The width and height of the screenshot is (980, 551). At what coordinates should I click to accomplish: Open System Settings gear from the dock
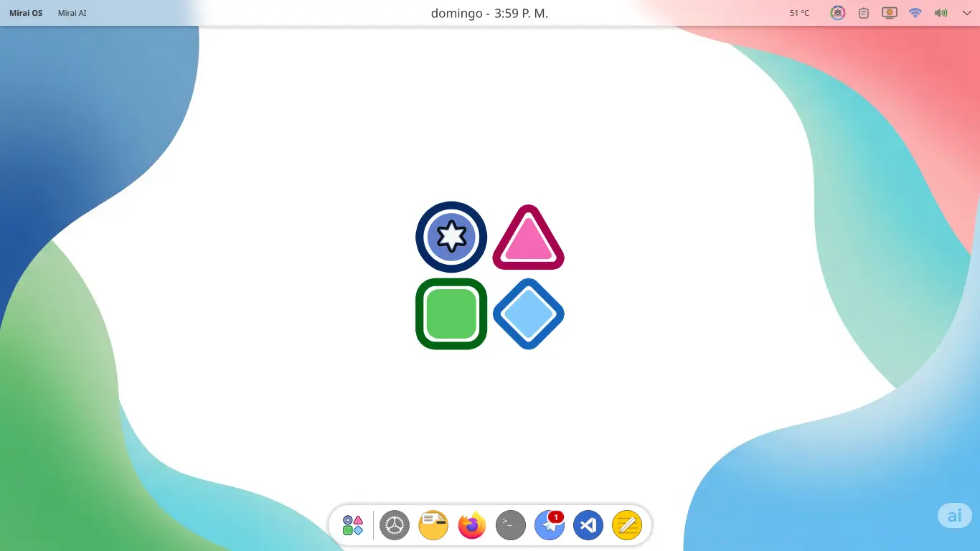(395, 525)
